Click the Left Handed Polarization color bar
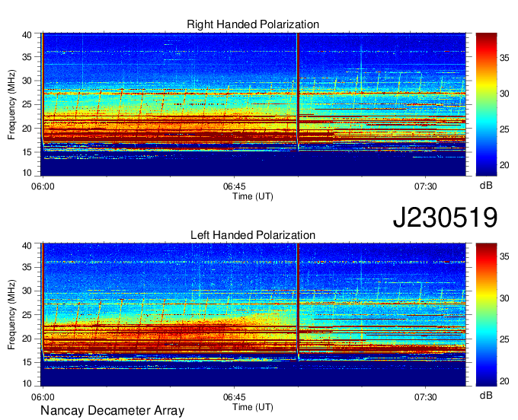 pos(486,315)
